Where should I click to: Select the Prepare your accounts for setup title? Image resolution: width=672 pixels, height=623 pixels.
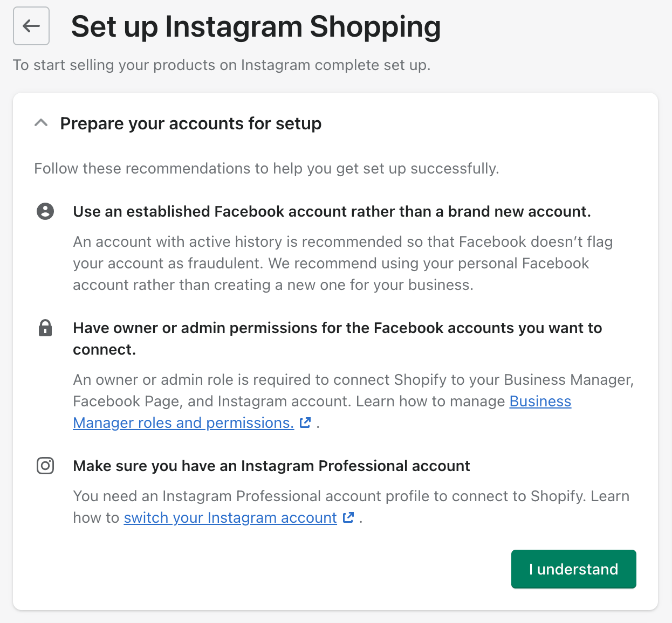(x=191, y=123)
